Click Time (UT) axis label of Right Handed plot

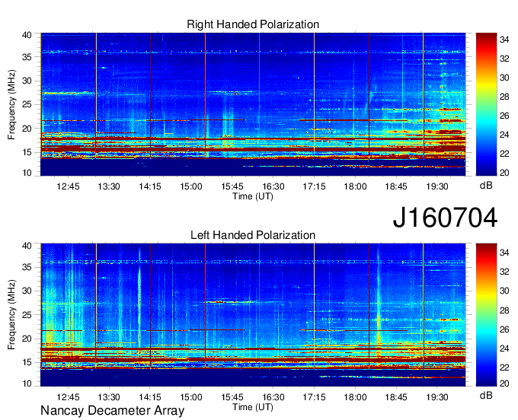253,196
